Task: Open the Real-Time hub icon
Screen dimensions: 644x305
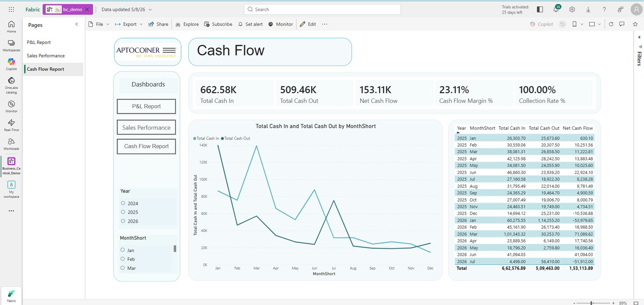Action: point(11,125)
